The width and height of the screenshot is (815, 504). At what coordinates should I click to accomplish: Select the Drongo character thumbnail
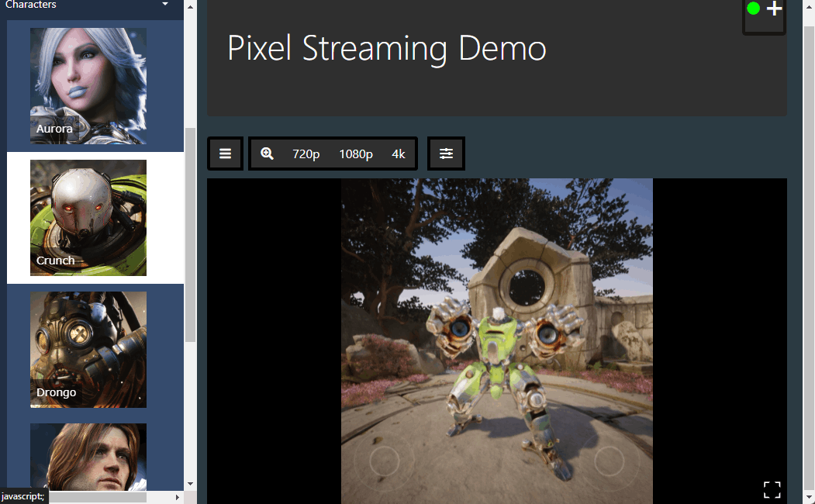tap(88, 350)
